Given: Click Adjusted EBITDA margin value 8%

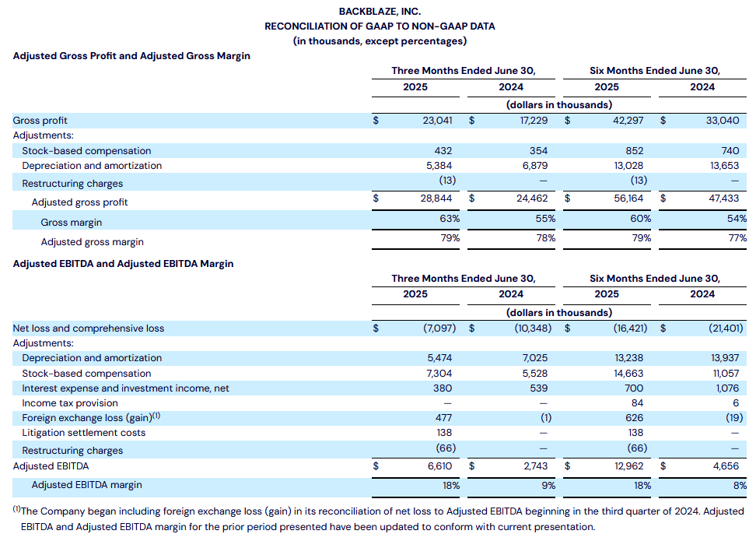Looking at the screenshot, I should tap(740, 486).
